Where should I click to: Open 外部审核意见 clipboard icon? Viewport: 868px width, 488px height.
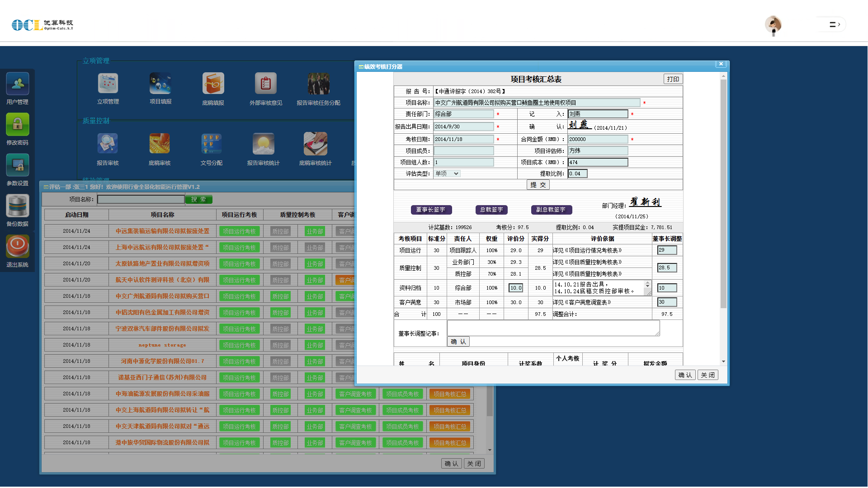click(265, 84)
